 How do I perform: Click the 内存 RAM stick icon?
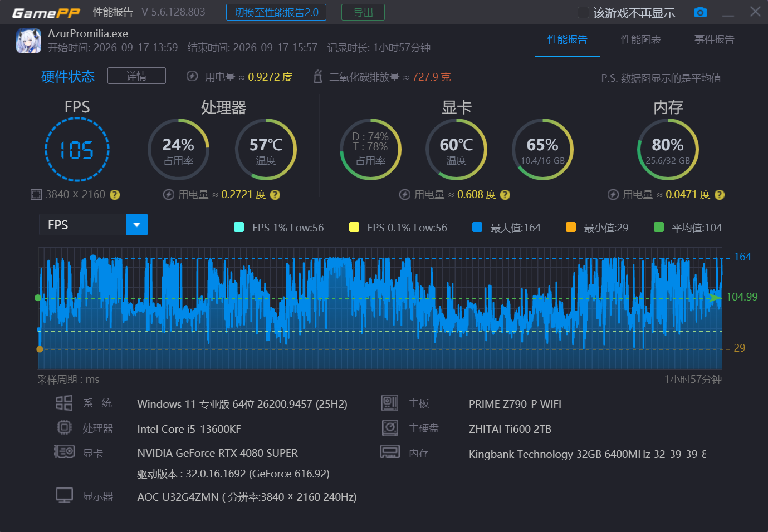(x=390, y=451)
